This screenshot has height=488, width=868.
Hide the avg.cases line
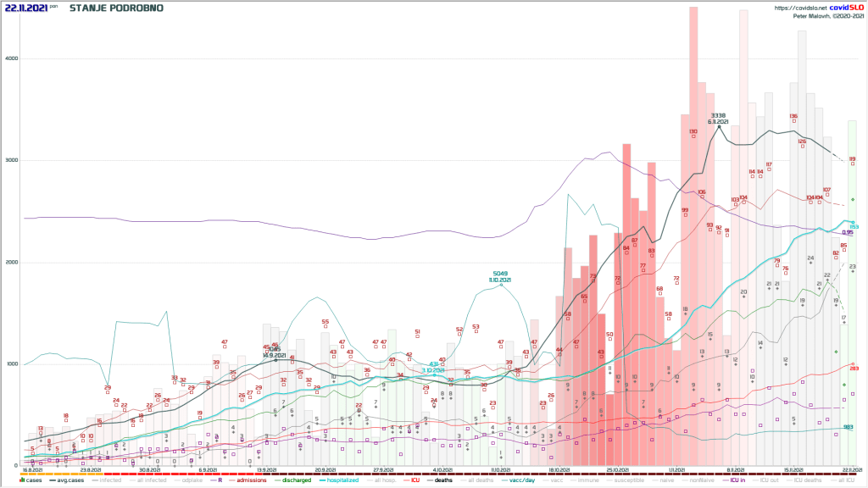point(69,480)
